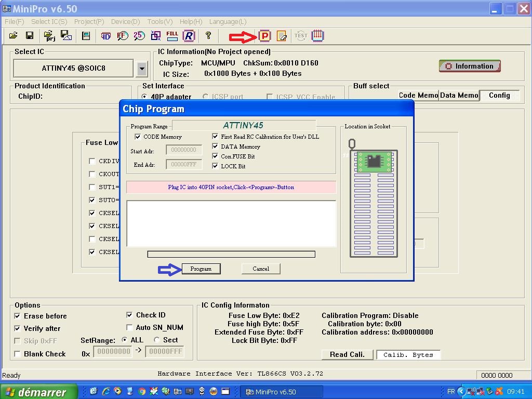Open the Tools(V) menu
The width and height of the screenshot is (532, 399).
(160, 22)
